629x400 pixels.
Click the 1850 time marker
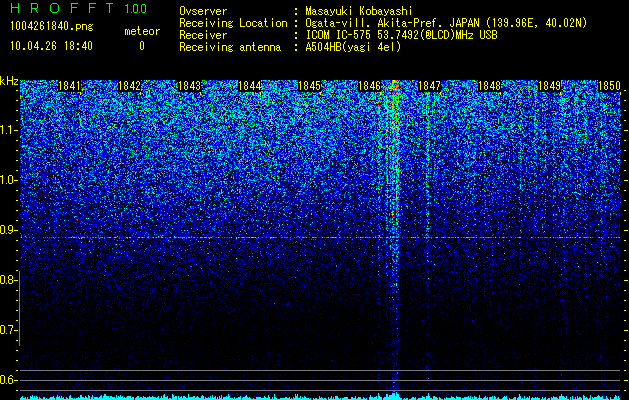[x=609, y=86]
